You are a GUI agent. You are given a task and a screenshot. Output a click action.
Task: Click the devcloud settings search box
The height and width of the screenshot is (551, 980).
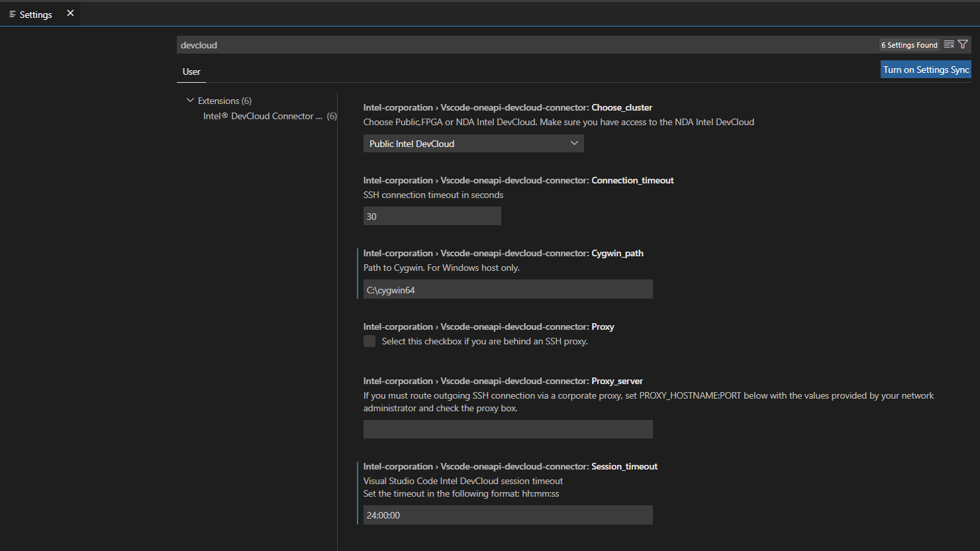[x=526, y=45]
